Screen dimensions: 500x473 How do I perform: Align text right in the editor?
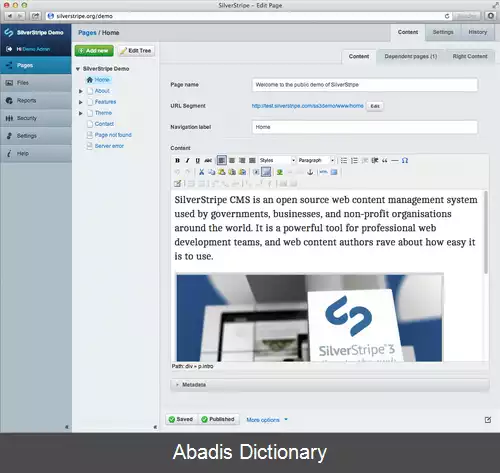pyautogui.click(x=242, y=160)
